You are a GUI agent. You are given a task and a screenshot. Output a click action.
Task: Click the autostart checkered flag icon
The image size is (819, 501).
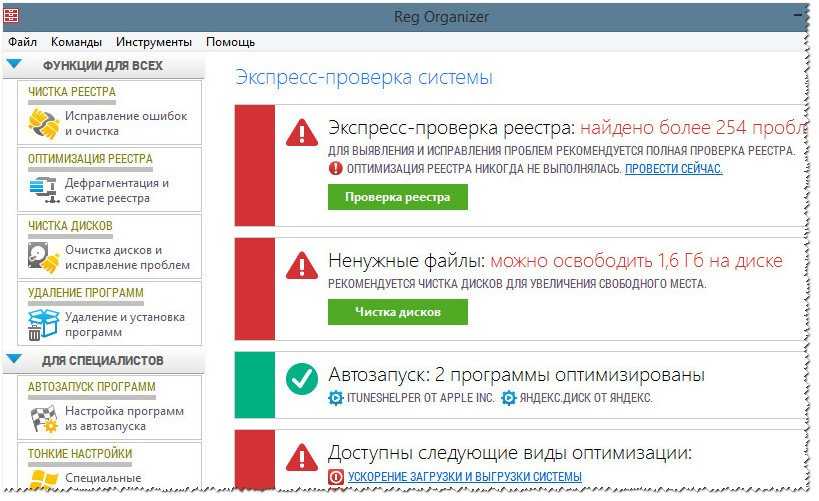click(x=44, y=418)
